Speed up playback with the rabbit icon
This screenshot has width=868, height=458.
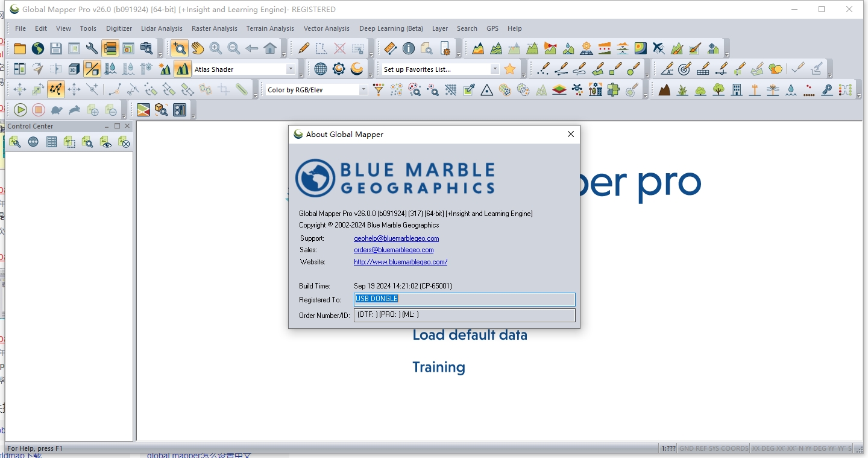[75, 110]
